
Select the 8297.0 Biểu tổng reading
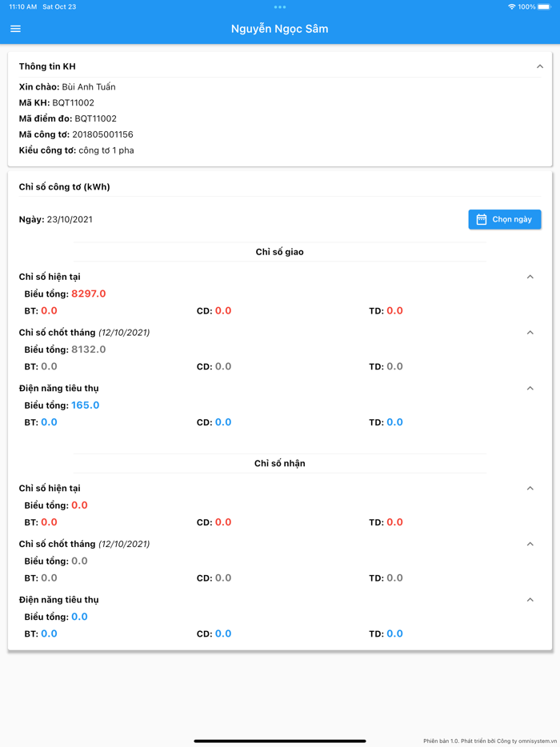88,294
